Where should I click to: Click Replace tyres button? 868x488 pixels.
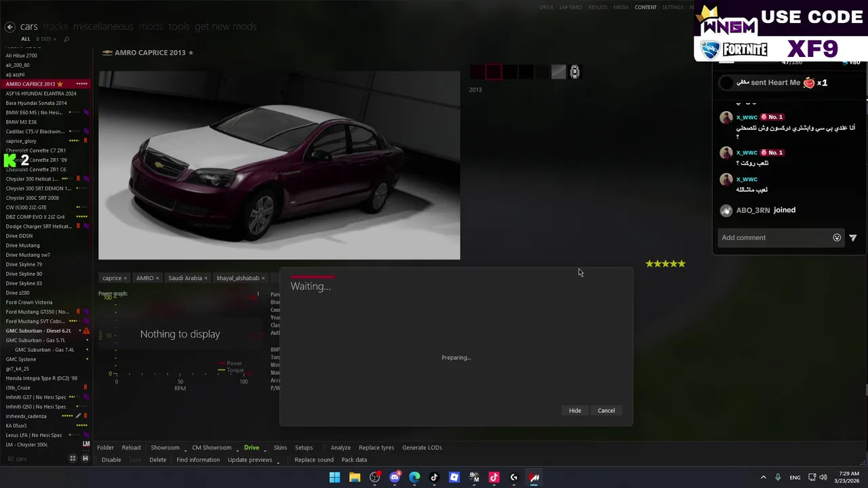pos(376,448)
